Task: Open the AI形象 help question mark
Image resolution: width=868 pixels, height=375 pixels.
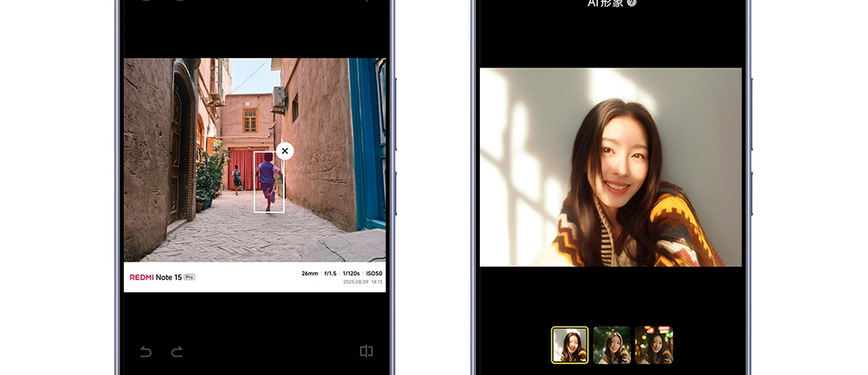Action: point(633,3)
